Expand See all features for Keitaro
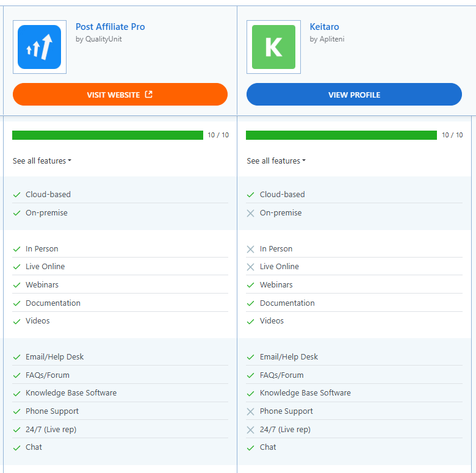The image size is (476, 473). click(276, 161)
